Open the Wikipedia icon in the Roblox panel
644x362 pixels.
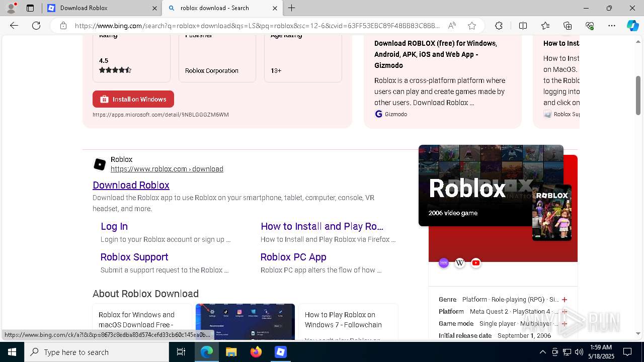coord(460,263)
